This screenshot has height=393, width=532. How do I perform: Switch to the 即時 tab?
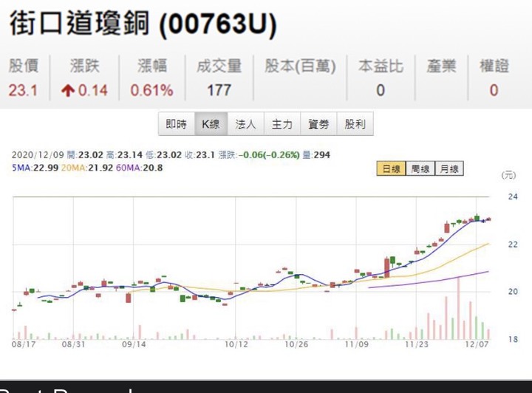[177, 124]
